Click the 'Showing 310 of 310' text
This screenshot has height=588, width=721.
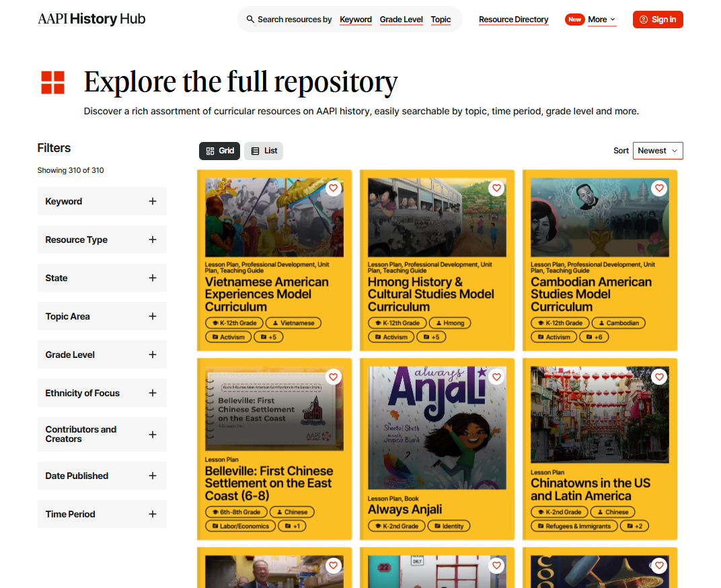[71, 170]
